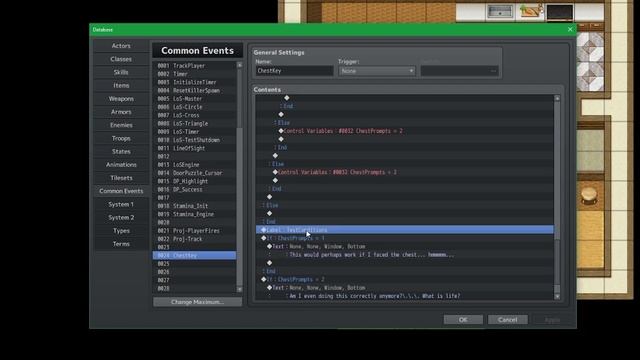640x360 pixels.
Task: Open the Actors database tab
Action: click(x=121, y=46)
